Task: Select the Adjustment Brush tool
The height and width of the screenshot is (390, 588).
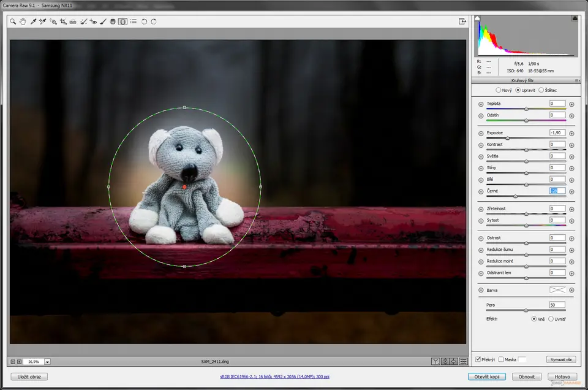Action: point(103,21)
